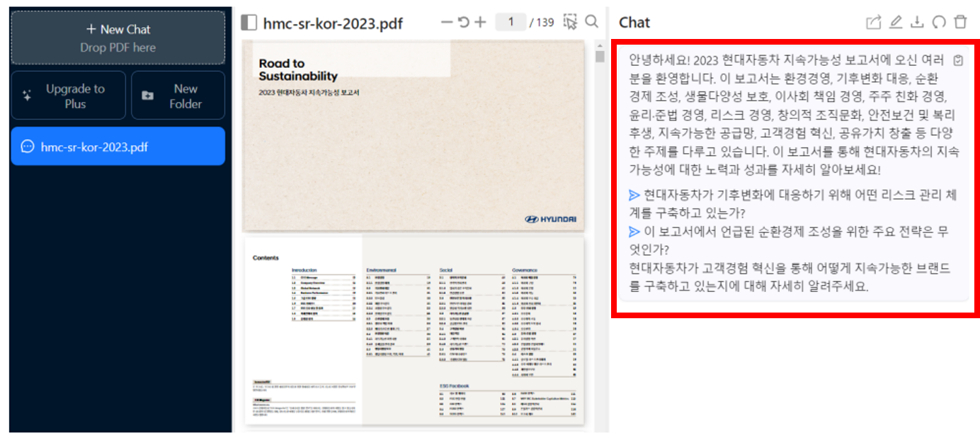This screenshot has height=438, width=980.
Task: Click the total page count 139
Action: tap(545, 23)
